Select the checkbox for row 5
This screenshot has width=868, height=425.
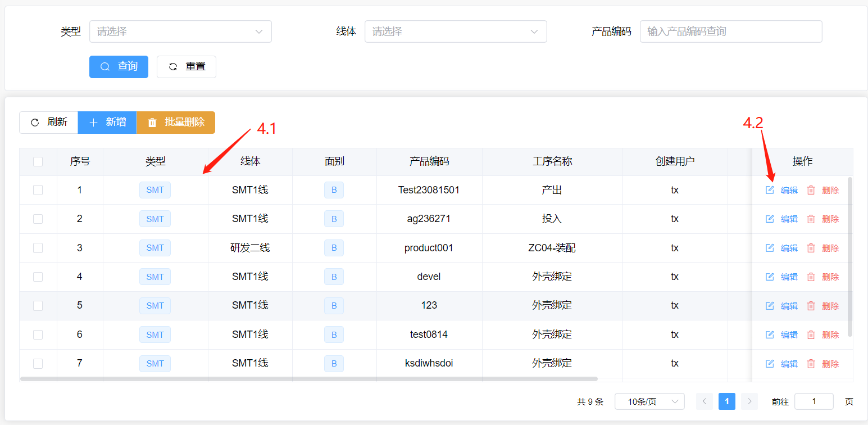[x=38, y=306]
